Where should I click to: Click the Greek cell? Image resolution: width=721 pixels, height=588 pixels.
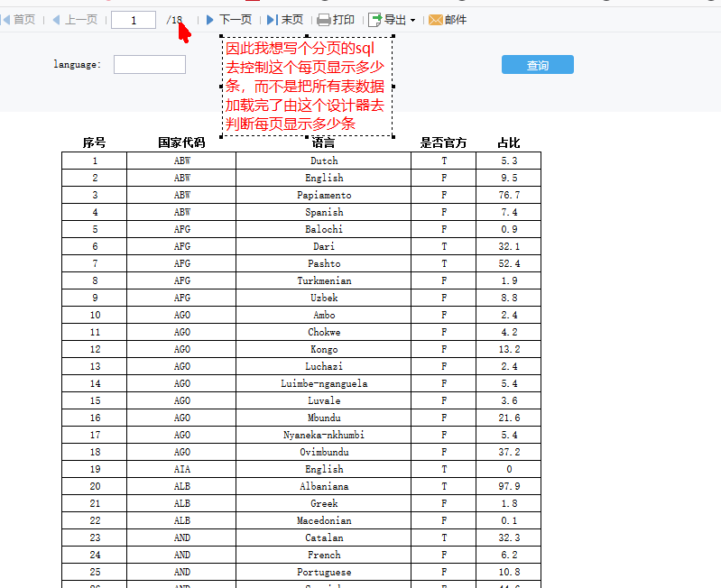point(324,503)
